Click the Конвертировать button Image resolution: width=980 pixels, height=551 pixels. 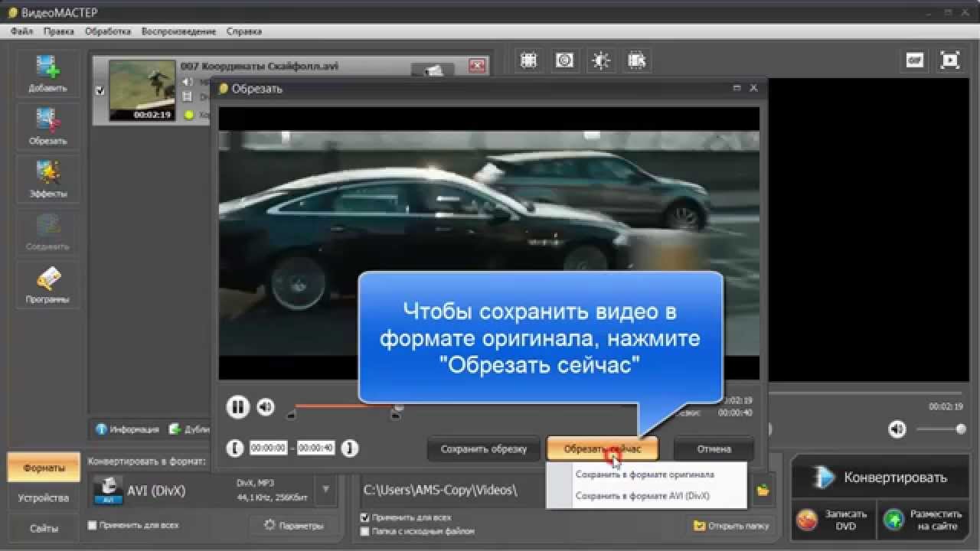[x=881, y=478]
